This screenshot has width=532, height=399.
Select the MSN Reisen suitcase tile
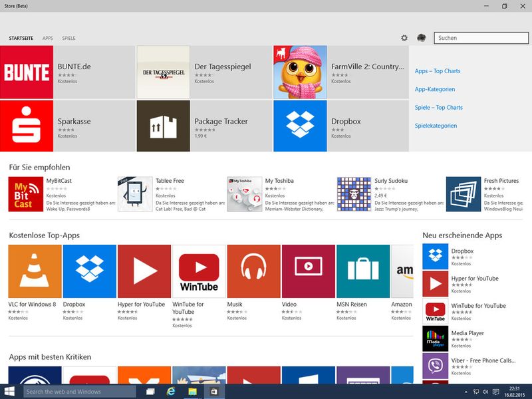(363, 271)
